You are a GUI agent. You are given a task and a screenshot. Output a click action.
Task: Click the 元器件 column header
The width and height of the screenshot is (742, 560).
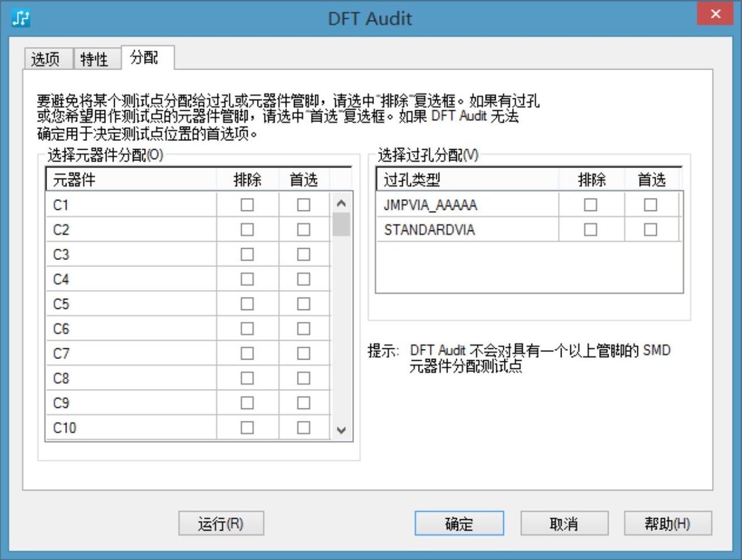(132, 180)
